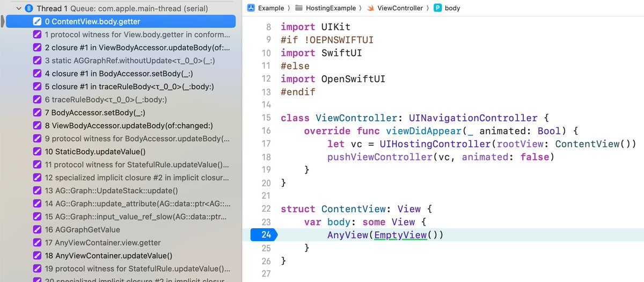
Task: Select frame 7 BodyAccessor.setBody(_:)
Action: (x=121, y=113)
